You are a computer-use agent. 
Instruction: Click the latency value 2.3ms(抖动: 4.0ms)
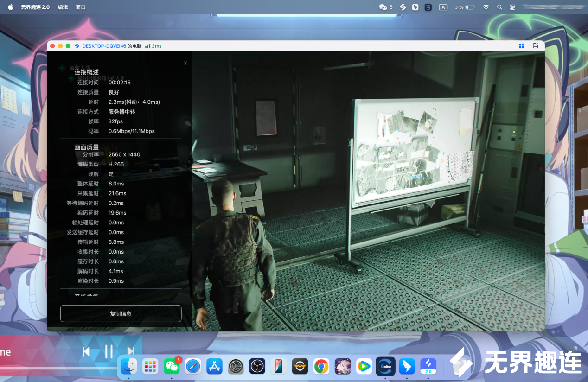click(x=134, y=102)
